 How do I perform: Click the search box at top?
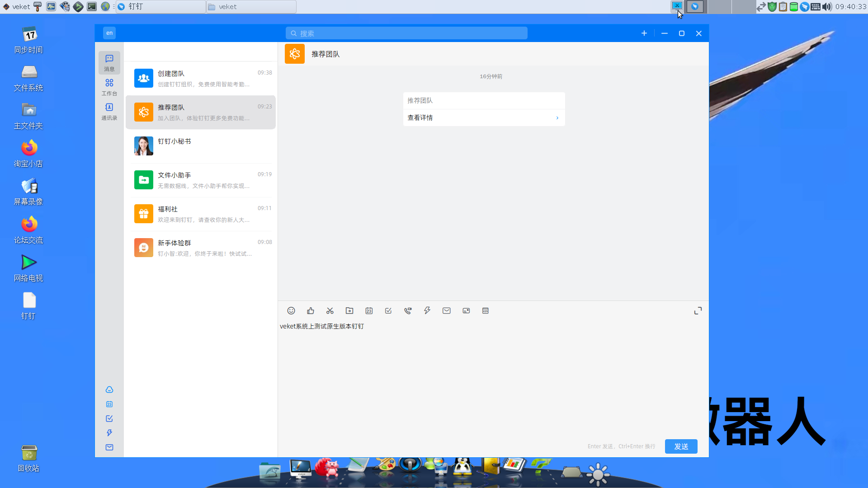coord(406,33)
